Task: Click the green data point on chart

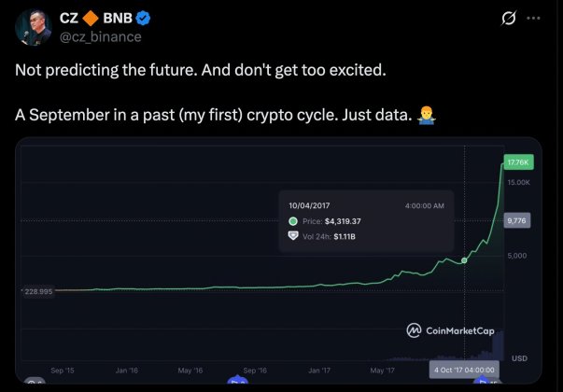Action: (464, 259)
